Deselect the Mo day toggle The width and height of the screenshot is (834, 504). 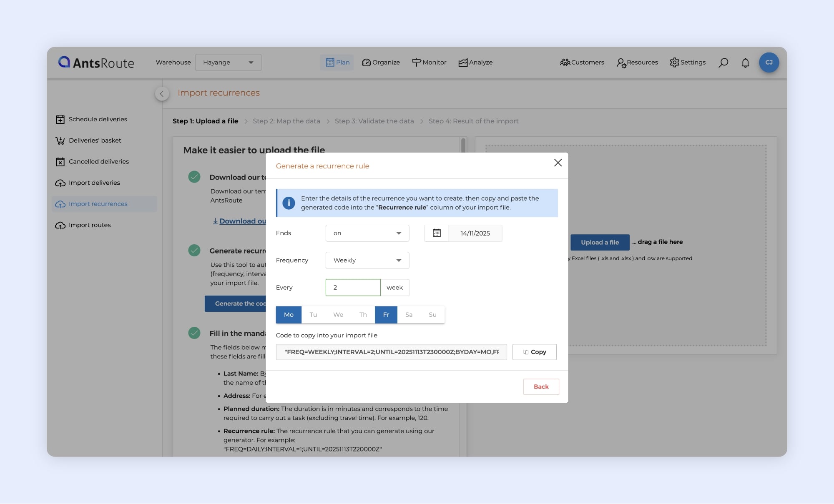point(289,315)
